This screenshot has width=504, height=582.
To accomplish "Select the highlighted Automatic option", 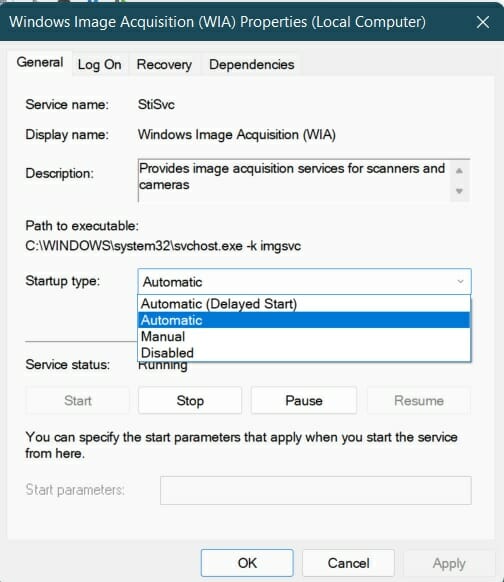I will click(x=304, y=320).
